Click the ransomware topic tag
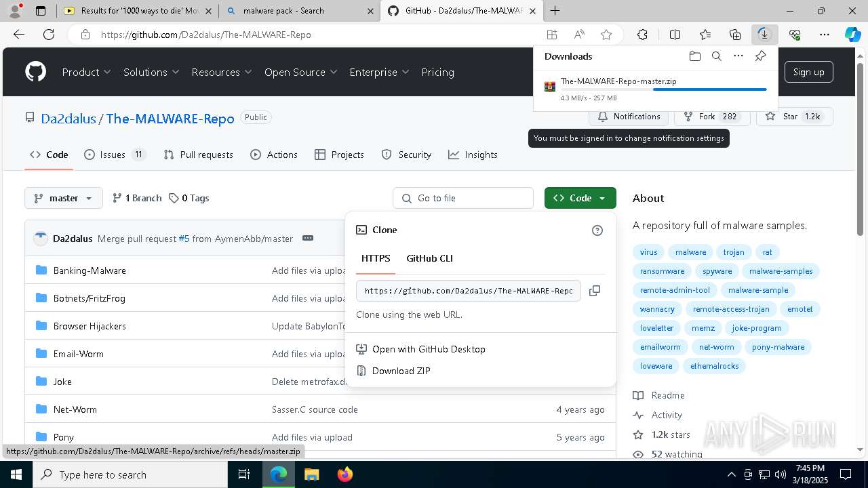The image size is (868, 488). pos(662,271)
